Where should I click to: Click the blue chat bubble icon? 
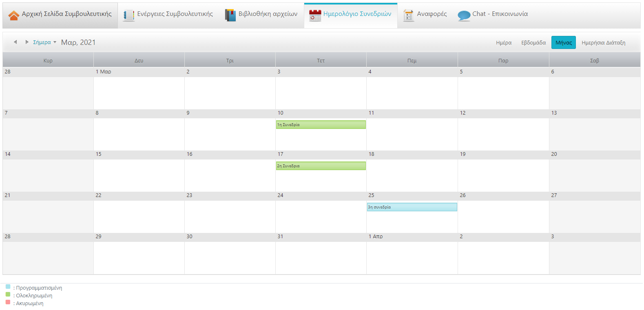click(464, 15)
